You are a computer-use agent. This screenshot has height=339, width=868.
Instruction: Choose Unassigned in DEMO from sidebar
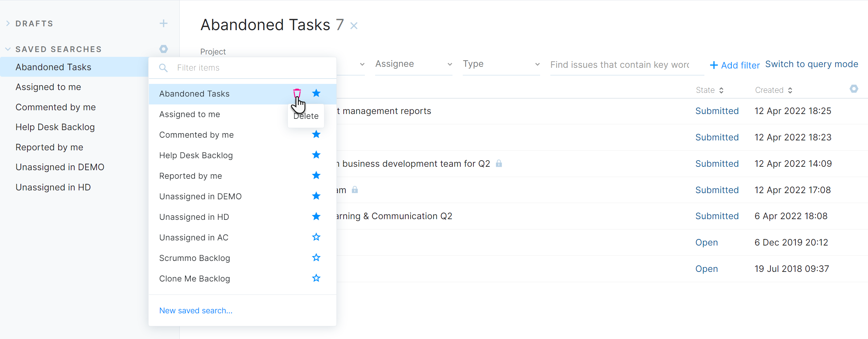[60, 167]
